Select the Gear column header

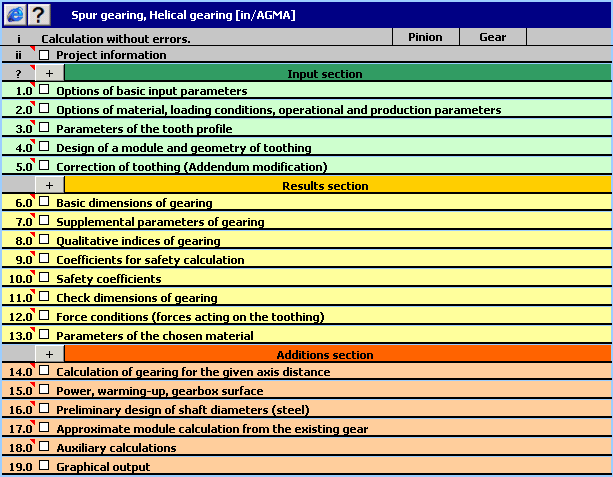click(x=493, y=37)
